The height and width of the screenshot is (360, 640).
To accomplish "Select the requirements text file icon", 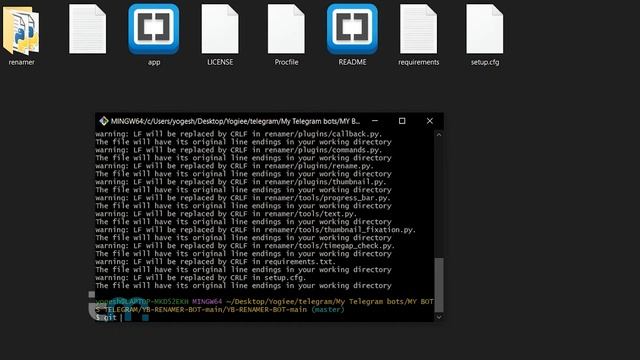I will pyautogui.click(x=418, y=29).
